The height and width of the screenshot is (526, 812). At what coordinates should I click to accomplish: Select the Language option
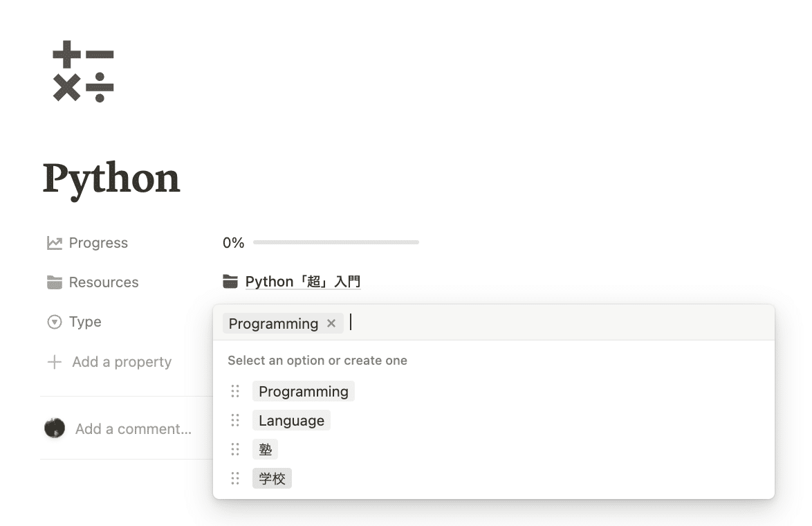click(292, 420)
